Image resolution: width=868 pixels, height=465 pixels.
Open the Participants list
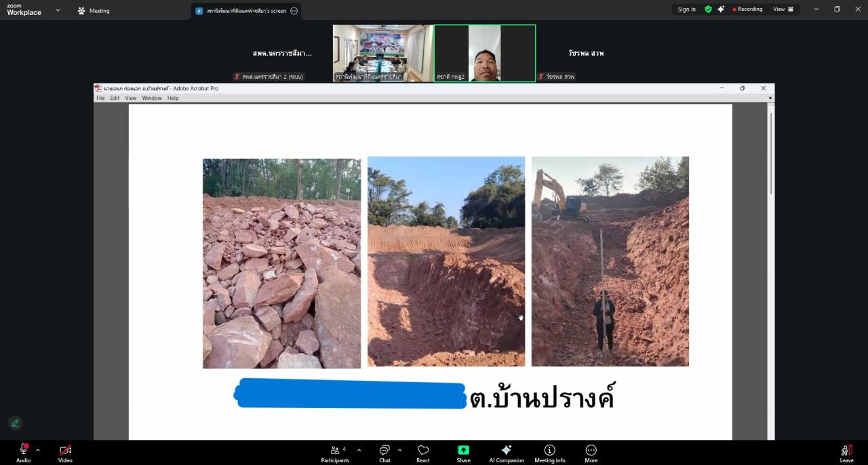pyautogui.click(x=335, y=449)
